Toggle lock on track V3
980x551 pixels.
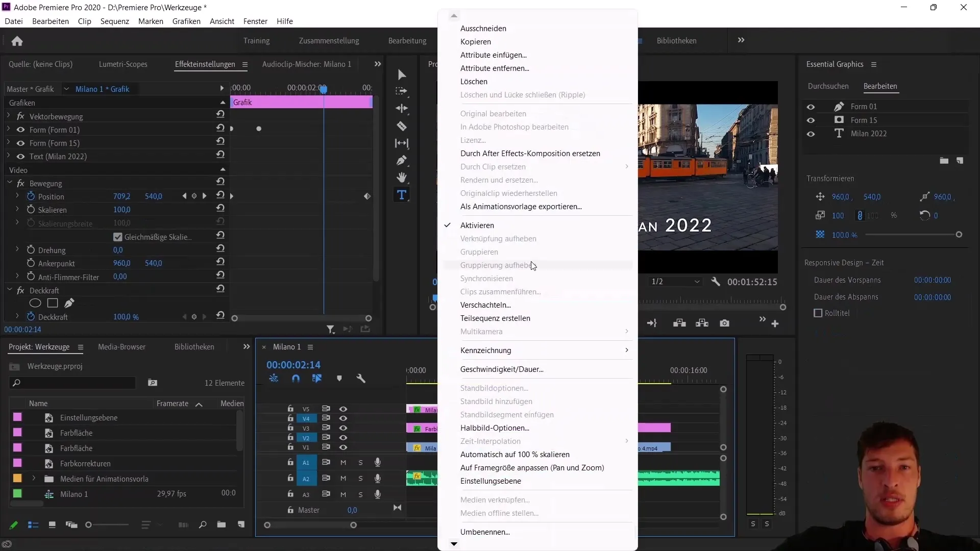click(290, 428)
